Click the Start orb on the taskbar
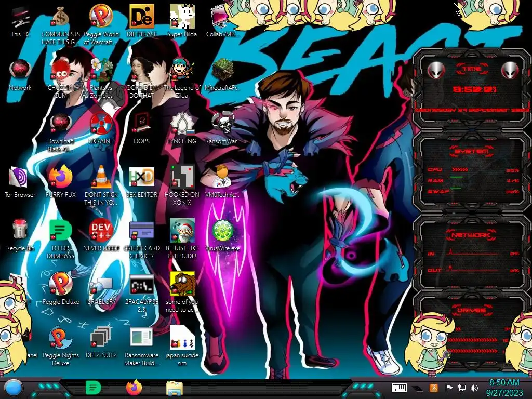Screen dimensions: 532x399 pos(14,388)
